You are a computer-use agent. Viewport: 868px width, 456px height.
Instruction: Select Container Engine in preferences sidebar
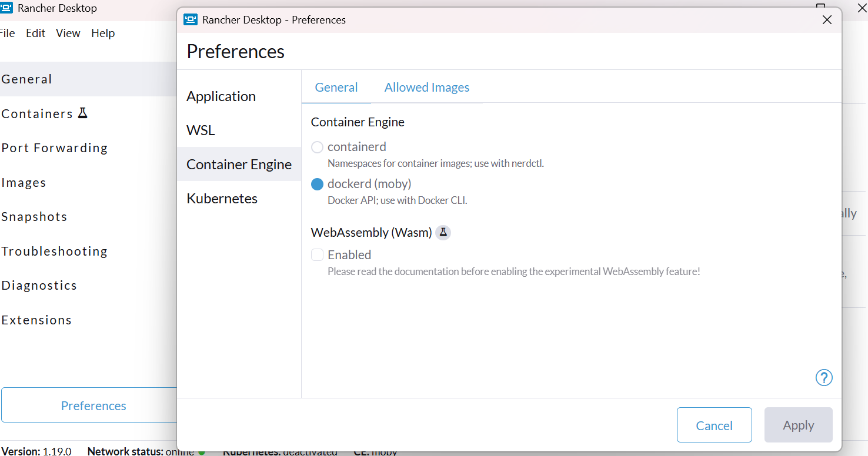239,164
